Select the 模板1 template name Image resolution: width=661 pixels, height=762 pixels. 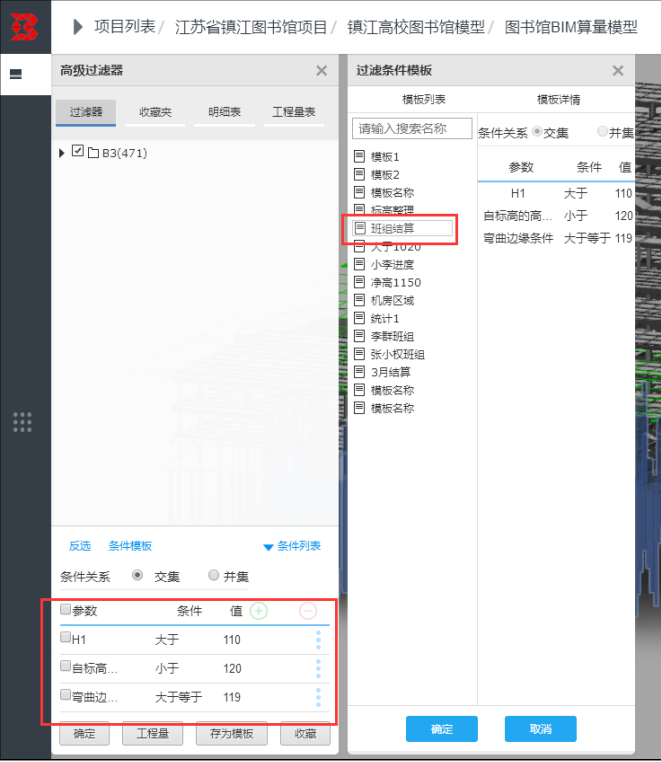click(x=385, y=157)
